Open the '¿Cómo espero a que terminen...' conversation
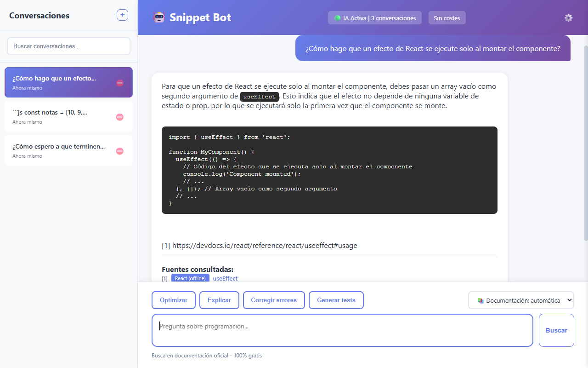 coord(68,150)
